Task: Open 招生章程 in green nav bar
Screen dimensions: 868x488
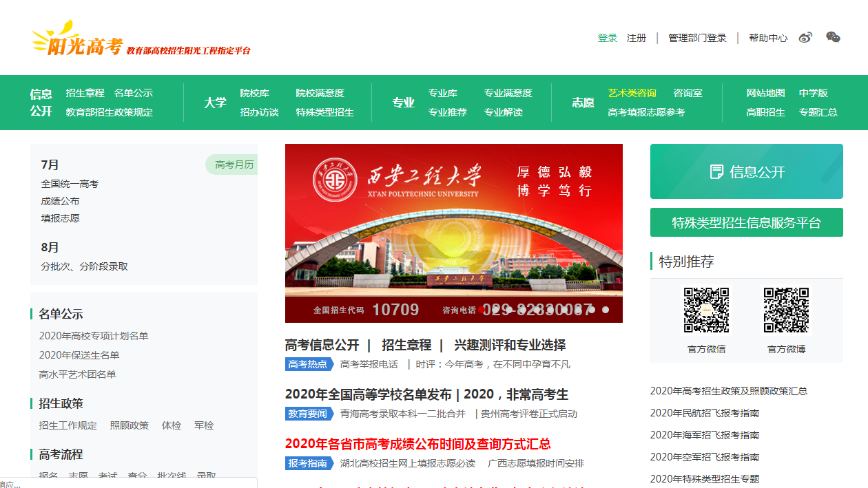Action: pyautogui.click(x=85, y=93)
